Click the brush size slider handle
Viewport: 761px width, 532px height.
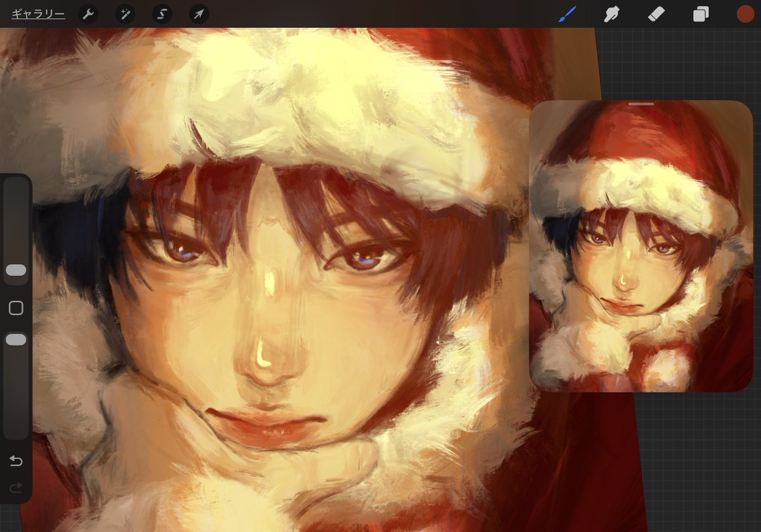pyautogui.click(x=16, y=270)
